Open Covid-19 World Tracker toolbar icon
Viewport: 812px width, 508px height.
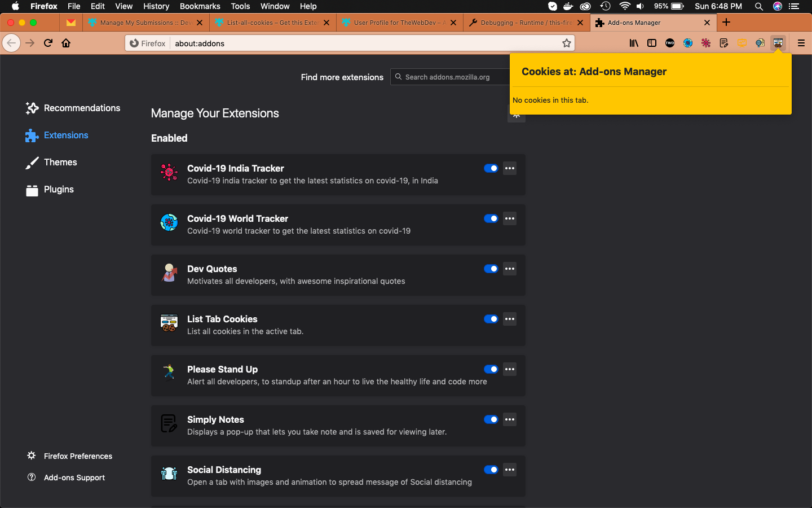pyautogui.click(x=688, y=43)
